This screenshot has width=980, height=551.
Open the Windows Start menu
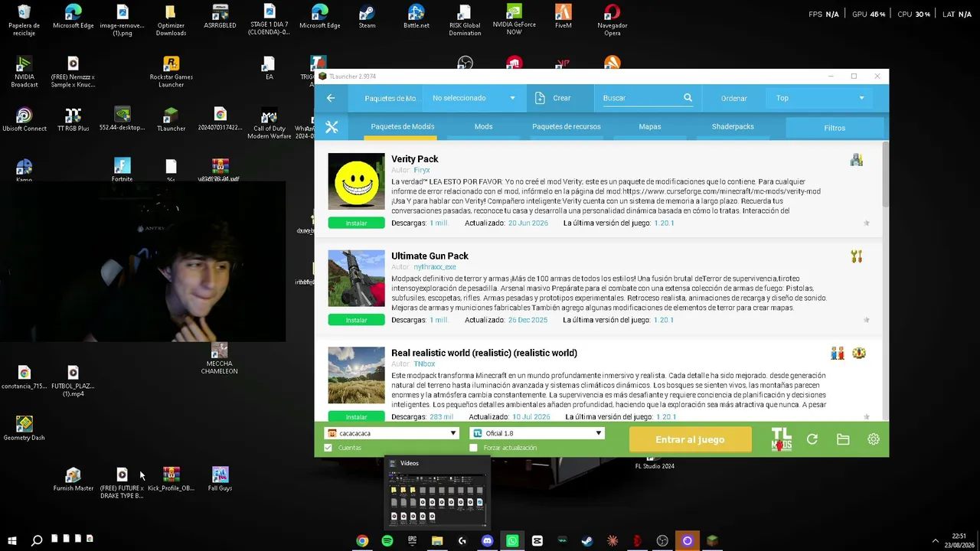(11, 541)
